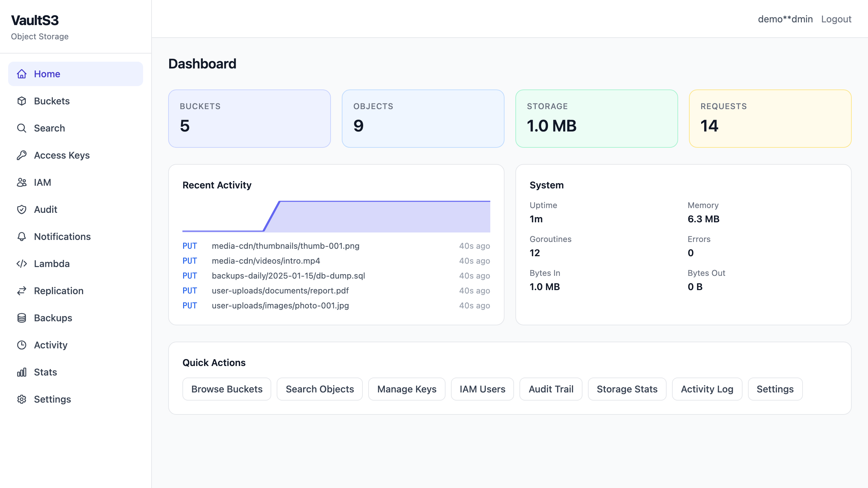Click the Buckets cube icon in sidebar
Image resolution: width=868 pixels, height=488 pixels.
pyautogui.click(x=22, y=101)
